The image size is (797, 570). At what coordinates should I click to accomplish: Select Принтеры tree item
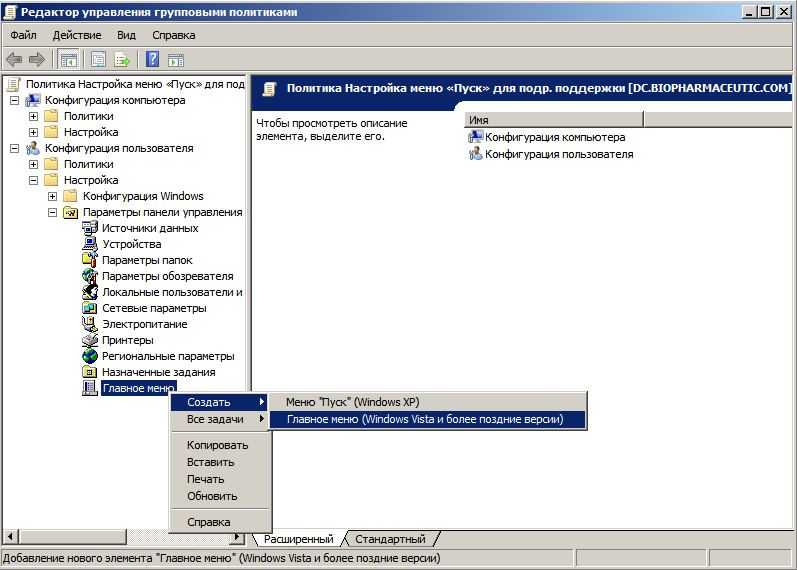(x=128, y=340)
